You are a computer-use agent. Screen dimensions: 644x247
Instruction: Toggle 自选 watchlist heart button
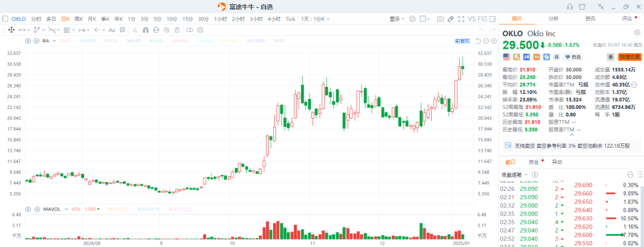coord(572,57)
